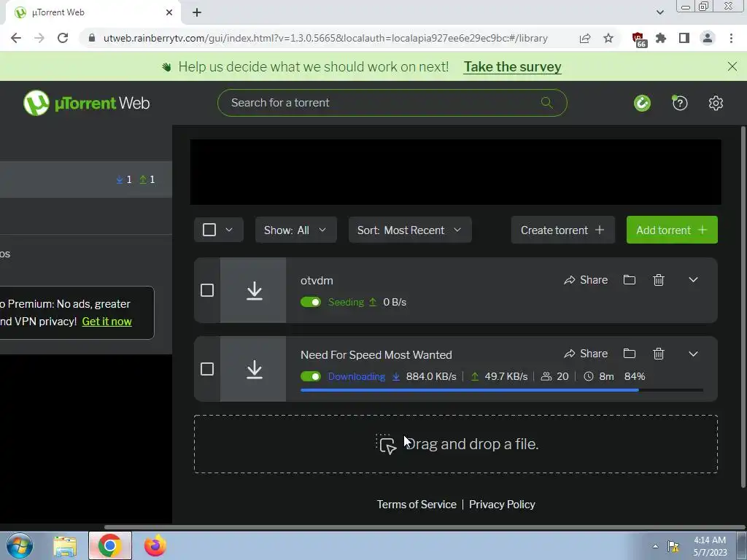Click the drag and drop file area

[x=455, y=444]
